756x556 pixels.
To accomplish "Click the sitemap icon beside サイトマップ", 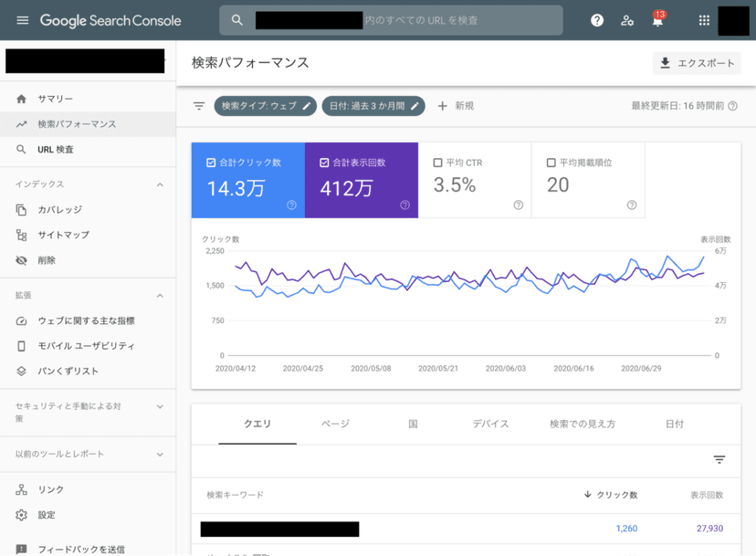I will [21, 235].
